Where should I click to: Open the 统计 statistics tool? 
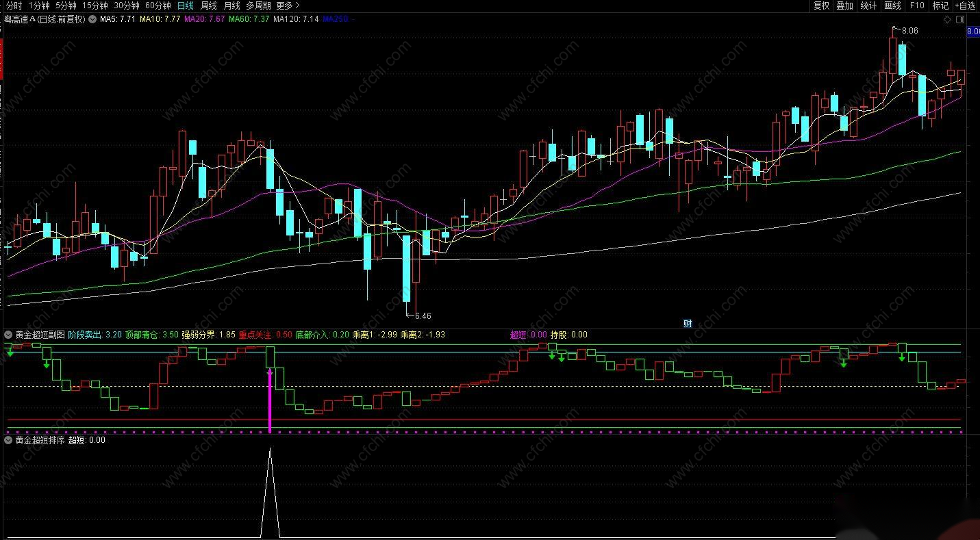pyautogui.click(x=868, y=5)
